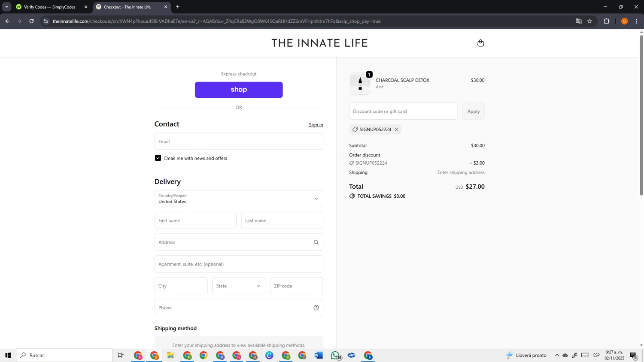Switch to Verify Codes — SimplyCodes tab
This screenshot has width=644, height=362.
pyautogui.click(x=49, y=7)
